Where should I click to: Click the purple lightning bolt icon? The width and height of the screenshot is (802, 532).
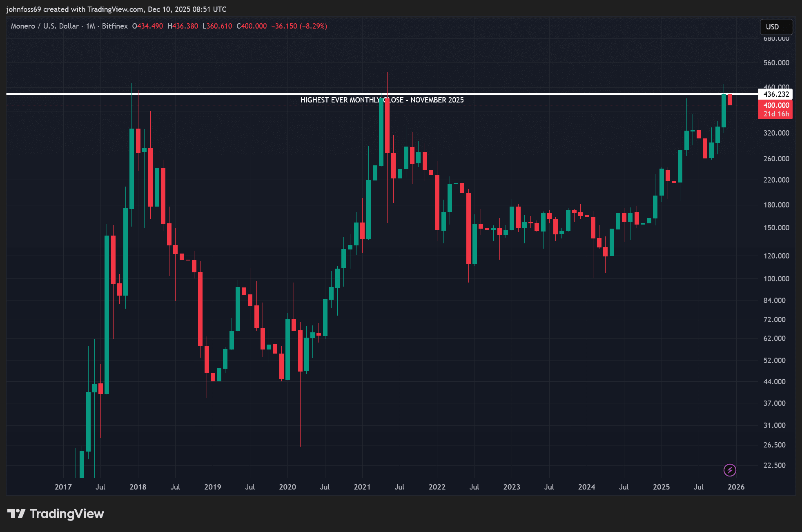(x=730, y=470)
